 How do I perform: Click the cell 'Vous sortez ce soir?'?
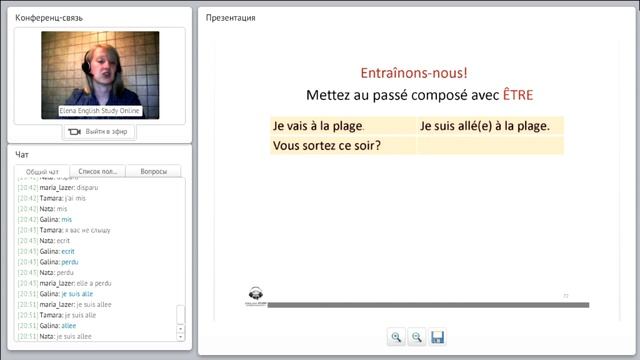coord(343,145)
